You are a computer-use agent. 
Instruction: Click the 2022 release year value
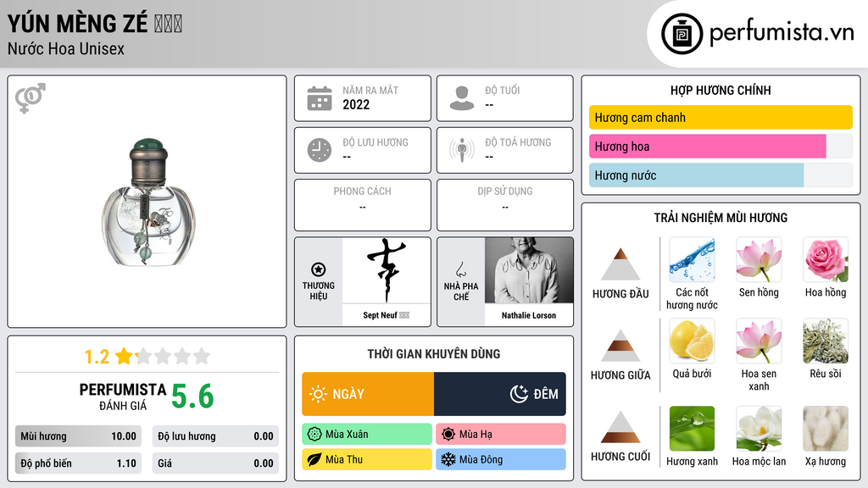356,104
